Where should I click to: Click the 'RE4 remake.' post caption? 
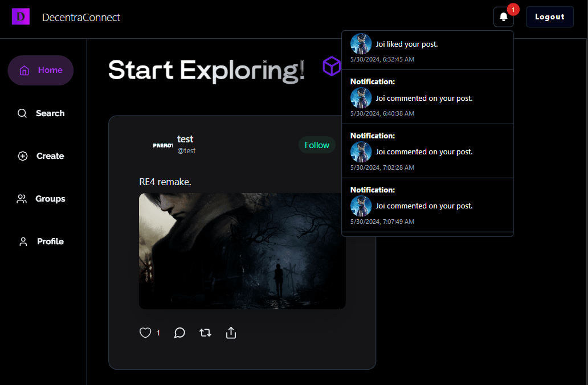click(165, 182)
